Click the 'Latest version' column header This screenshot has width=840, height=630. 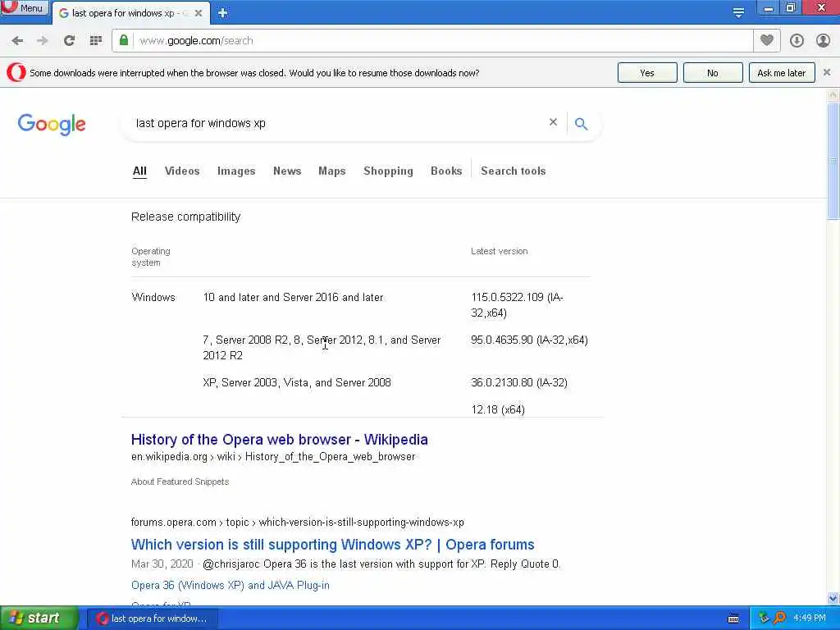coord(500,251)
